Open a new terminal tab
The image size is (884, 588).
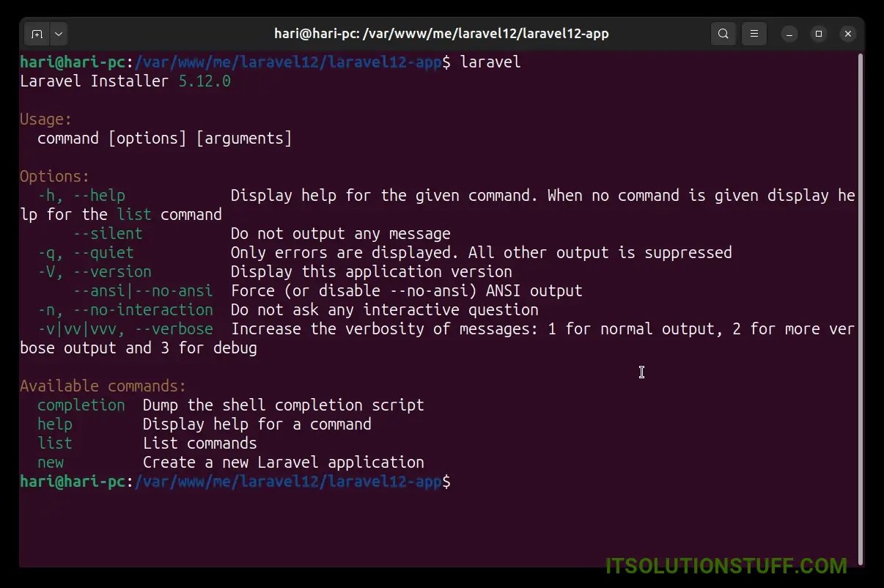[x=37, y=34]
